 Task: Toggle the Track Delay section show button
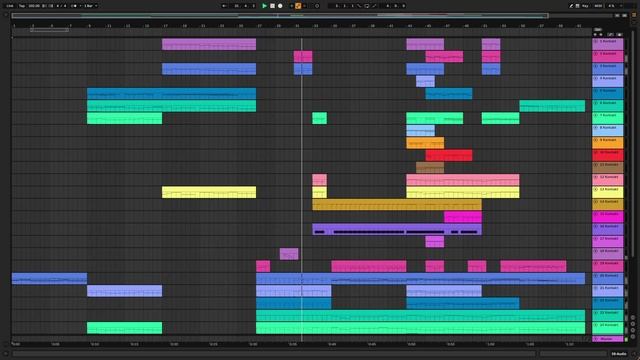633,336
